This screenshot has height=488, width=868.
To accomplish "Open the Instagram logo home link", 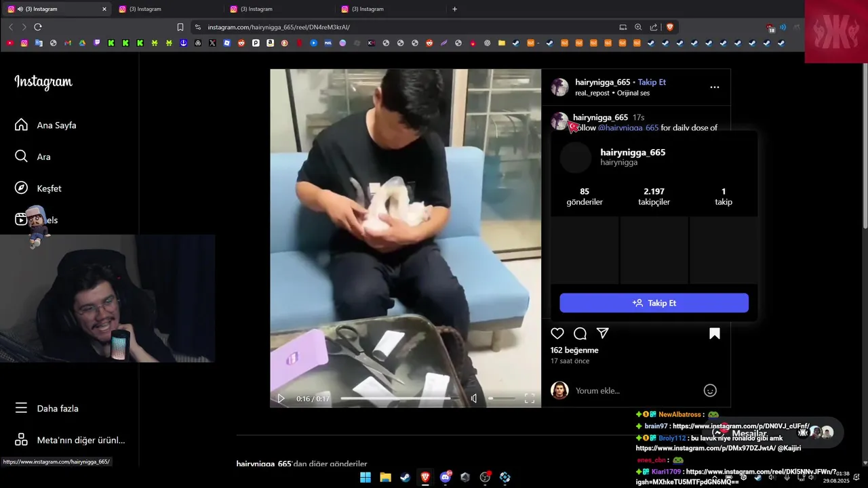I will [43, 82].
